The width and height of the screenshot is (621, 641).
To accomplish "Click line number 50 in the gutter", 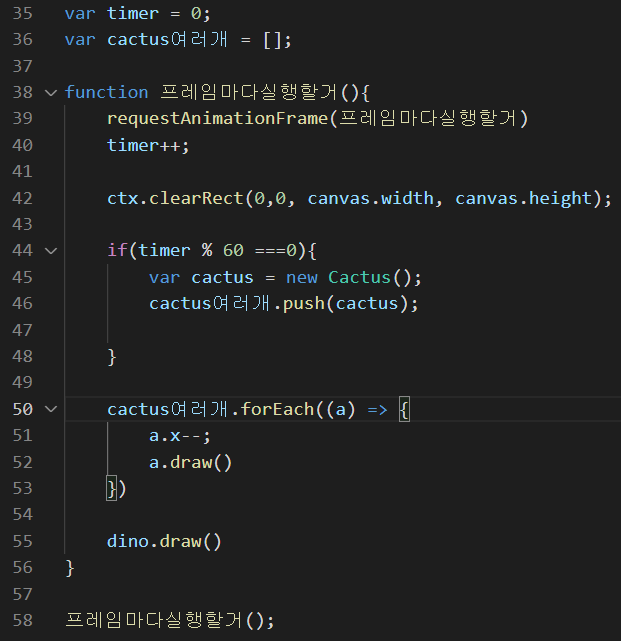I will (22, 409).
